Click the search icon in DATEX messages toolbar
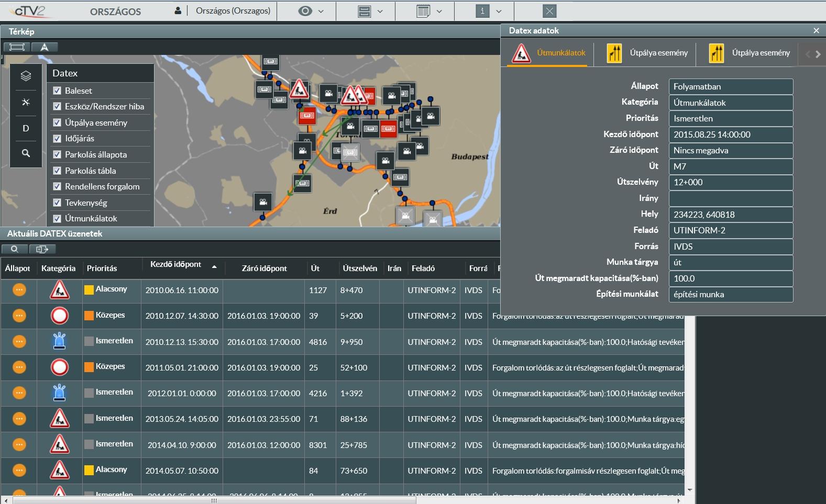The image size is (826, 504). click(15, 249)
